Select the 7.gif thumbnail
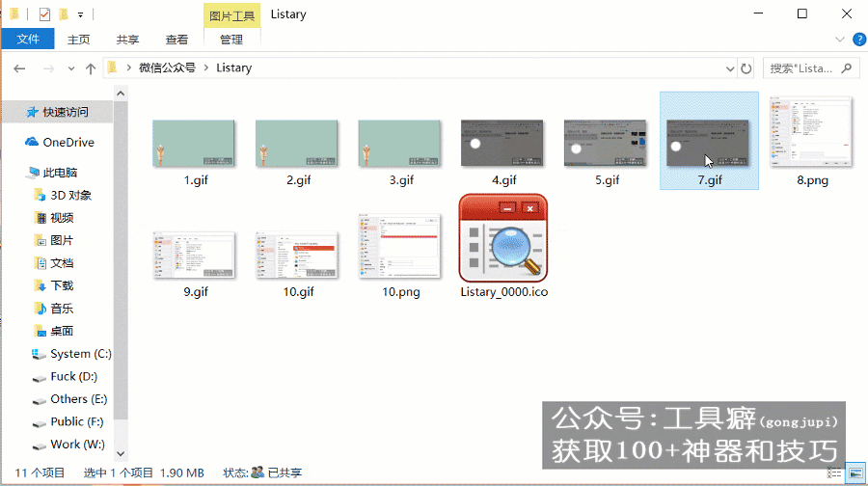Viewport: 868px width, 486px height. 708,144
